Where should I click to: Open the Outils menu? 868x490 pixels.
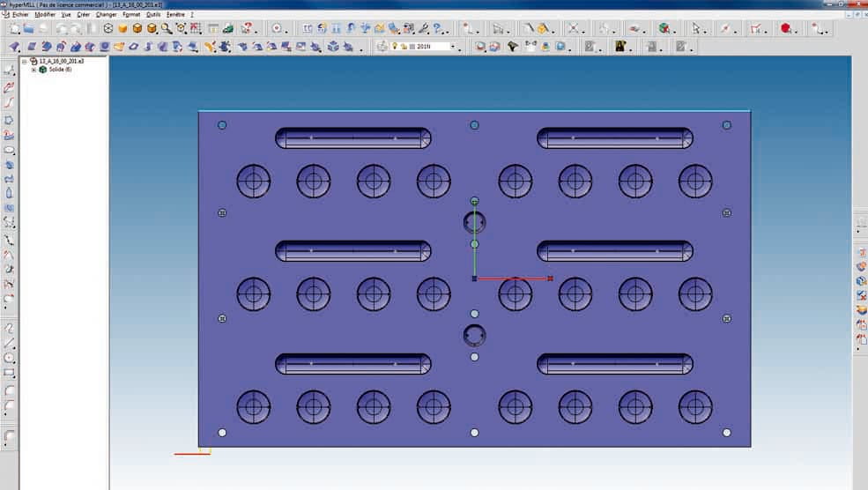pos(153,14)
